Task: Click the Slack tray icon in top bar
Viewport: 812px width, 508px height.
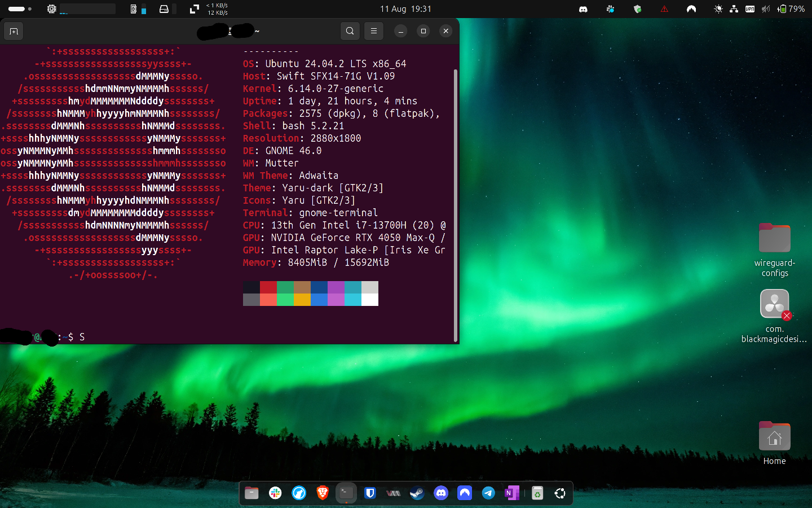Action: point(610,9)
